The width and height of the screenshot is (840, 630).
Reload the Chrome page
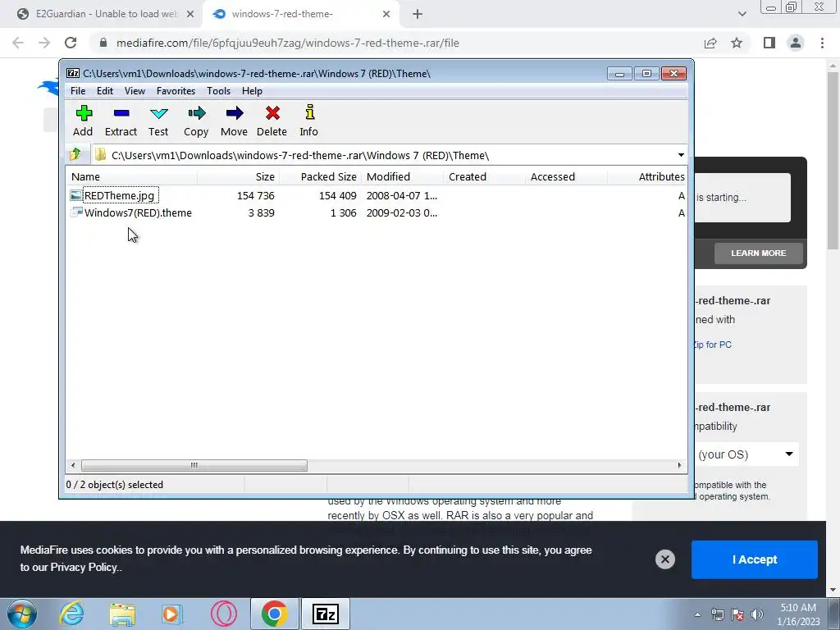click(x=71, y=43)
